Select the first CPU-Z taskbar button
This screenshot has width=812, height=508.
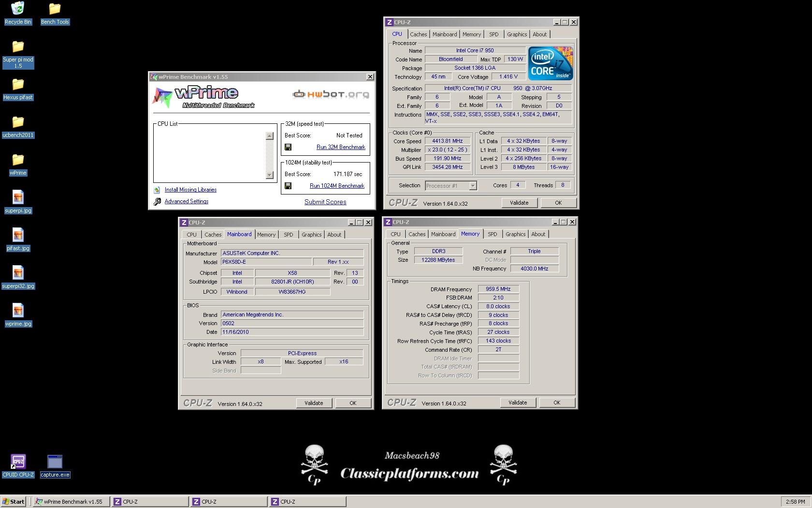[x=150, y=502]
